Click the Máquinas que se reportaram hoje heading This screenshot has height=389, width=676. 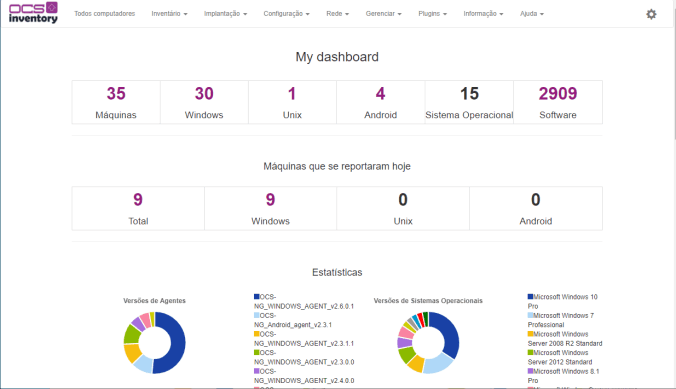pyautogui.click(x=337, y=166)
